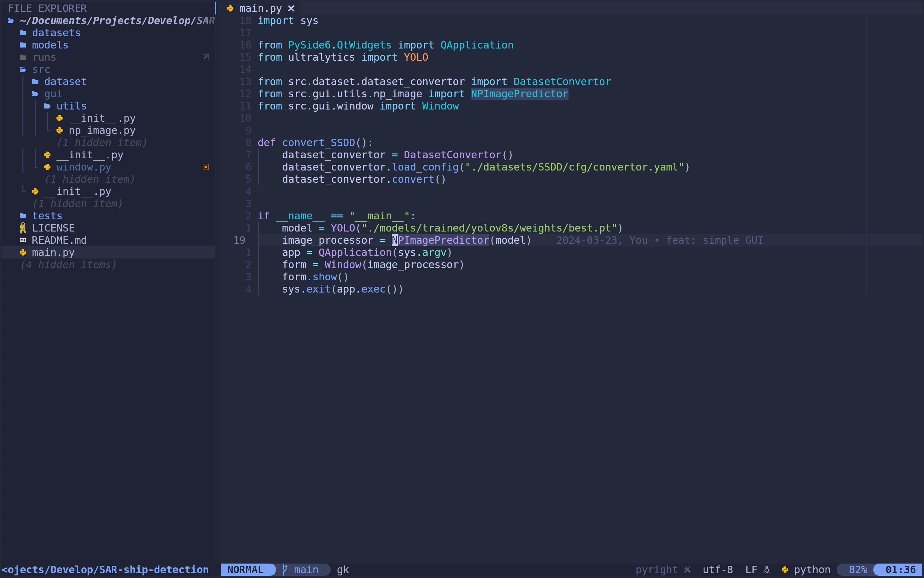Collapse the root project folder icon
Image resolution: width=924 pixels, height=578 pixels.
tap(11, 21)
